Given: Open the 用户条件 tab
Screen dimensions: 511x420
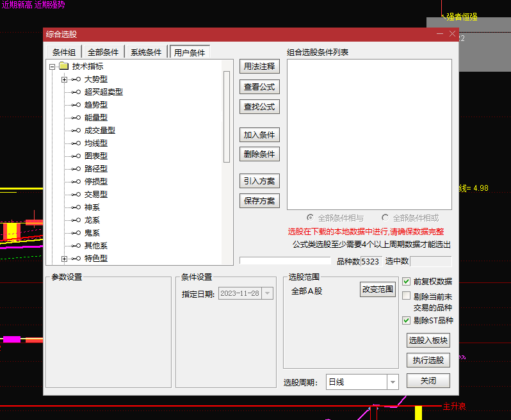Looking at the screenshot, I should pos(190,52).
